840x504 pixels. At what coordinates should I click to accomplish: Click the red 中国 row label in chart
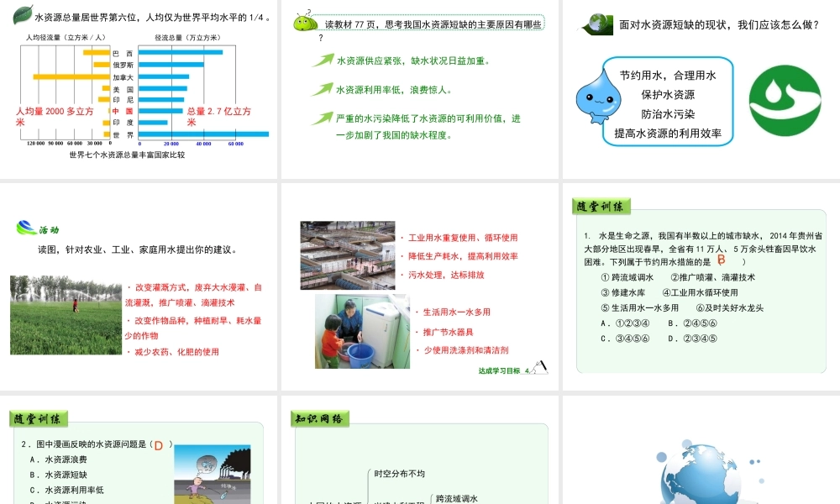click(x=123, y=111)
